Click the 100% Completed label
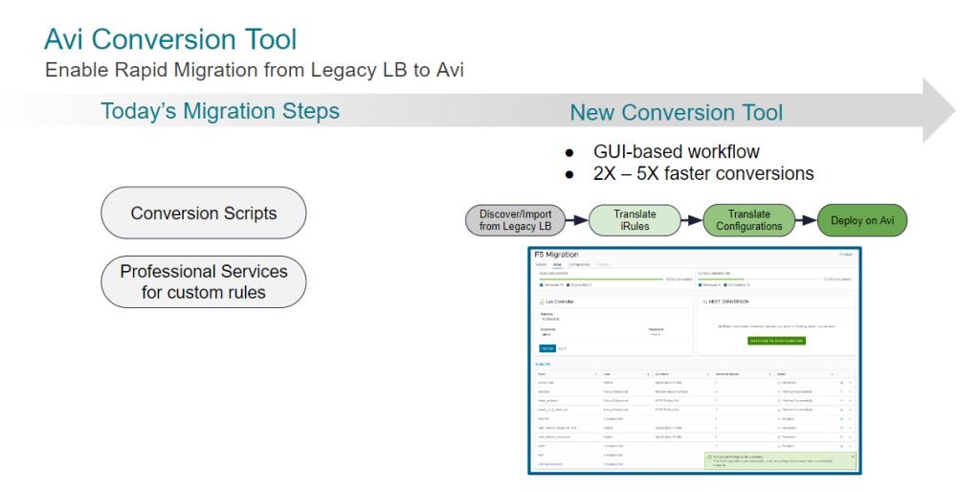Screen dimensions: 980x492 [679, 280]
